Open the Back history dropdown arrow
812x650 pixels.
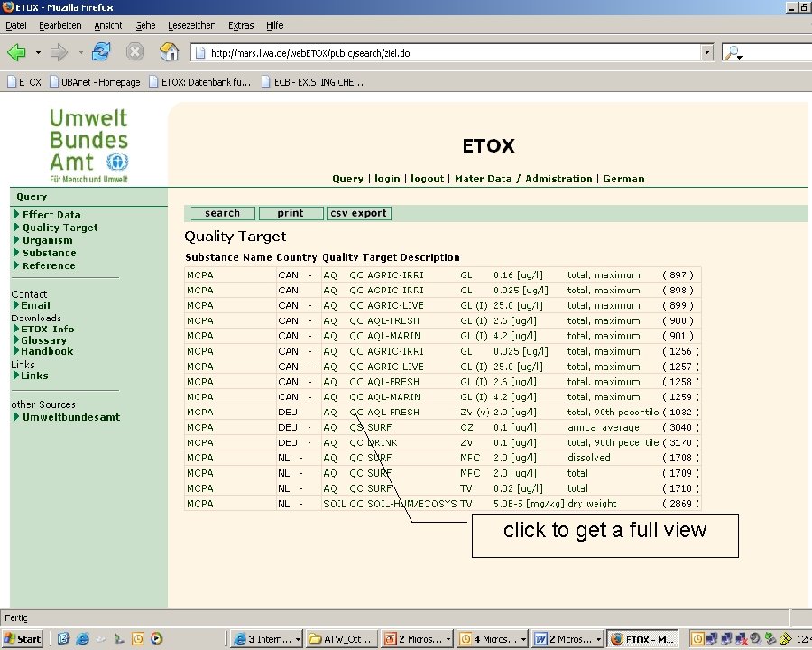[x=38, y=53]
